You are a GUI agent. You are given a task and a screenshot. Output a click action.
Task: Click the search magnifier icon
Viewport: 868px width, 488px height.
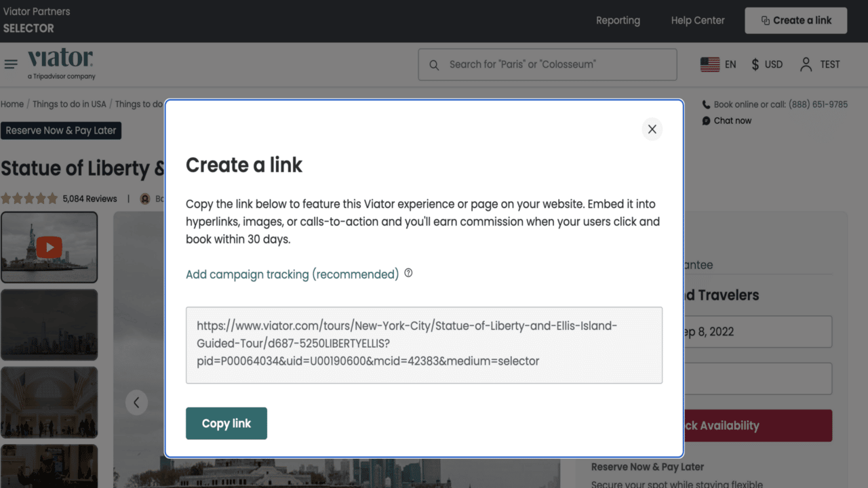tap(434, 64)
